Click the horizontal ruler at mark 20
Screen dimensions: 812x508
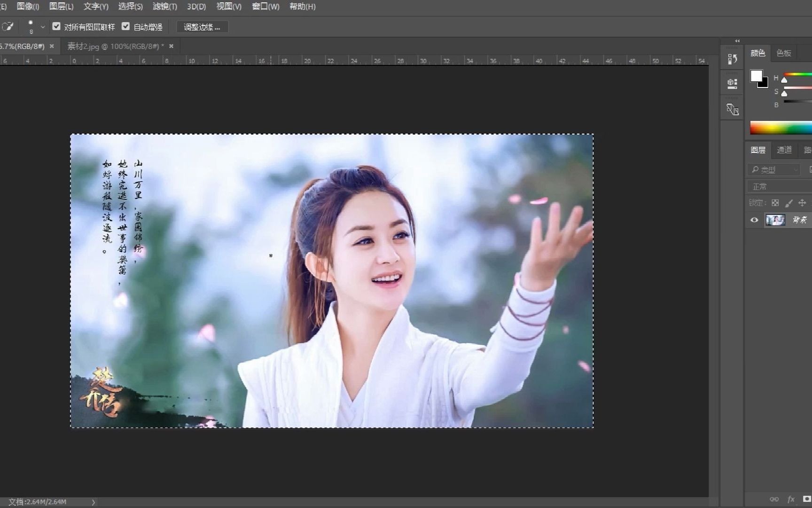307,61
